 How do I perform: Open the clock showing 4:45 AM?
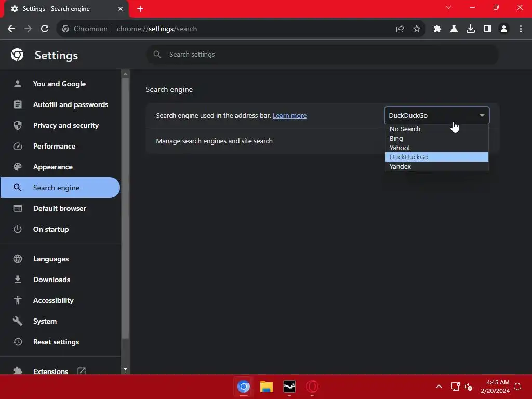(495, 387)
